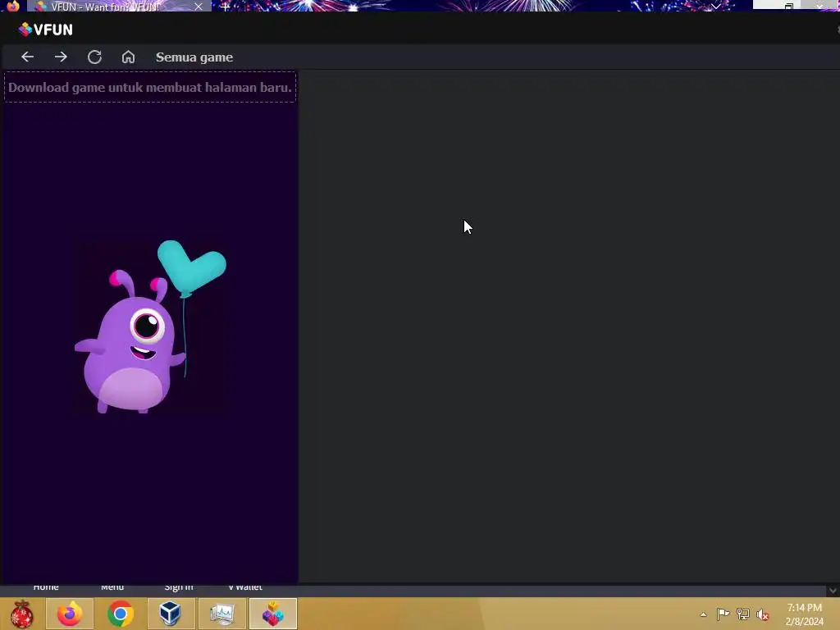
Task: Launch Firefox from the taskbar
Action: pyautogui.click(x=70, y=614)
